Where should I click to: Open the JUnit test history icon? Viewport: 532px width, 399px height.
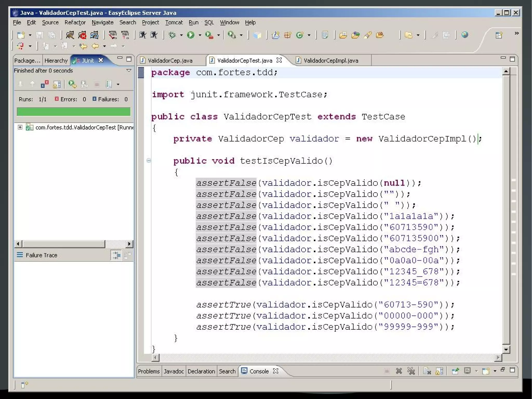coord(109,84)
